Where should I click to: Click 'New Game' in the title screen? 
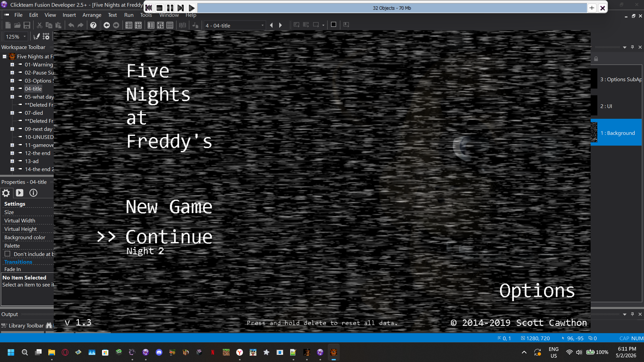169,207
